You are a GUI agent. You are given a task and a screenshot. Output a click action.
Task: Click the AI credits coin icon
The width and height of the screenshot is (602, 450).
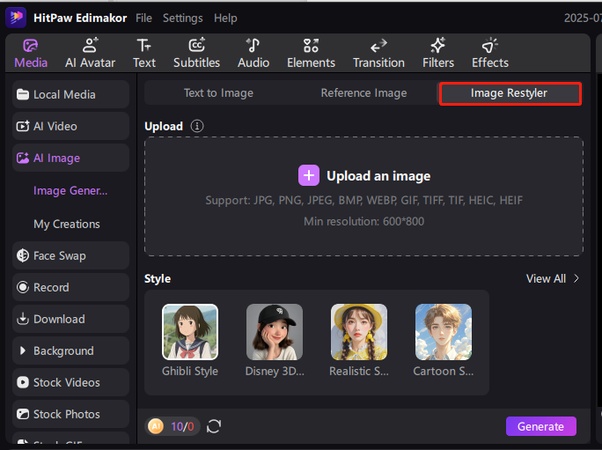pos(156,426)
